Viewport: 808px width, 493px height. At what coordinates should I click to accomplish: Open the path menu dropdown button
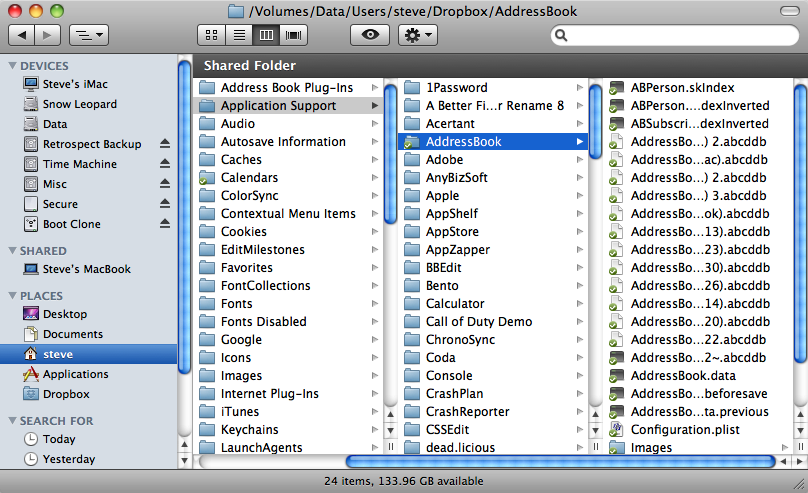[89, 35]
